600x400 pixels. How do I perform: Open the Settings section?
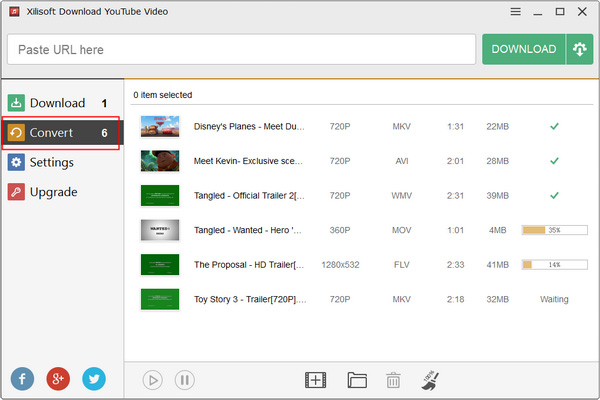(62, 162)
